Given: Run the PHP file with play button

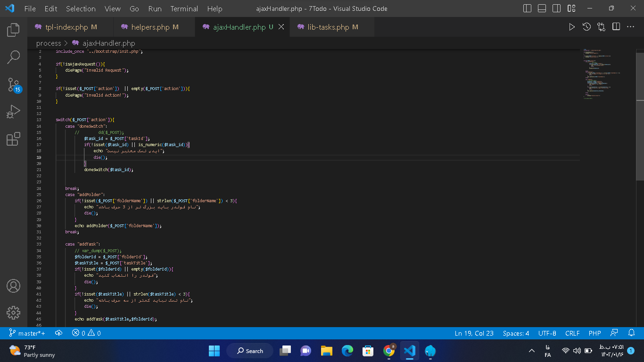Looking at the screenshot, I should click(572, 27).
